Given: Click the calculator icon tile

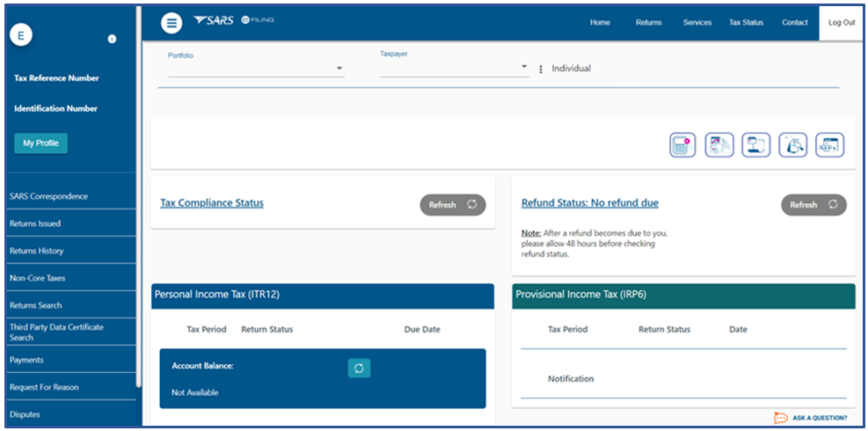Looking at the screenshot, I should [682, 145].
